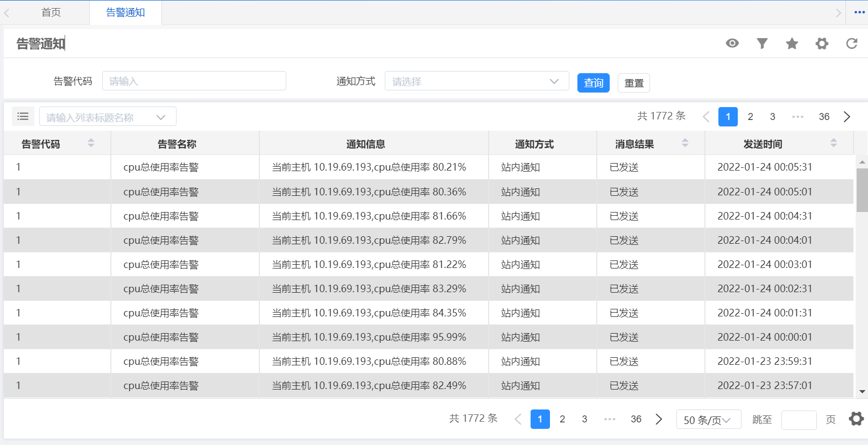Select page 3 in bottom pagination
The image size is (868, 445).
coord(584,419)
